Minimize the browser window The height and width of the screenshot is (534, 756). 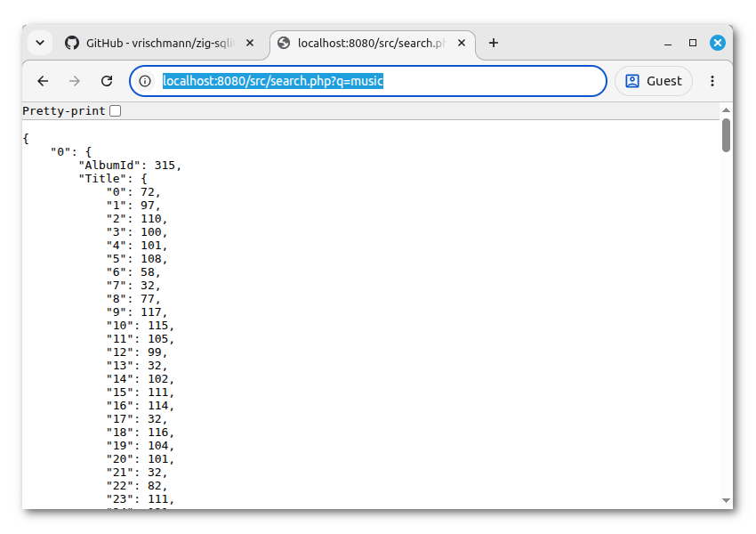point(668,43)
